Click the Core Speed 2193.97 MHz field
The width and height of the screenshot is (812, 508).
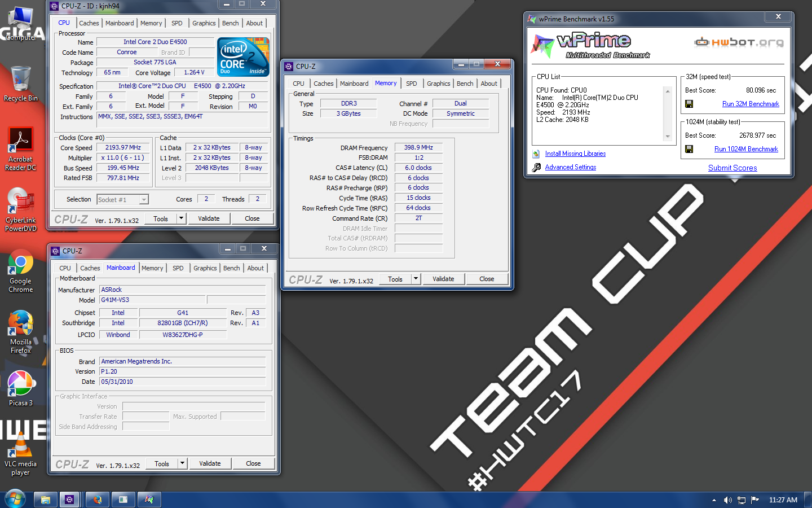point(123,147)
